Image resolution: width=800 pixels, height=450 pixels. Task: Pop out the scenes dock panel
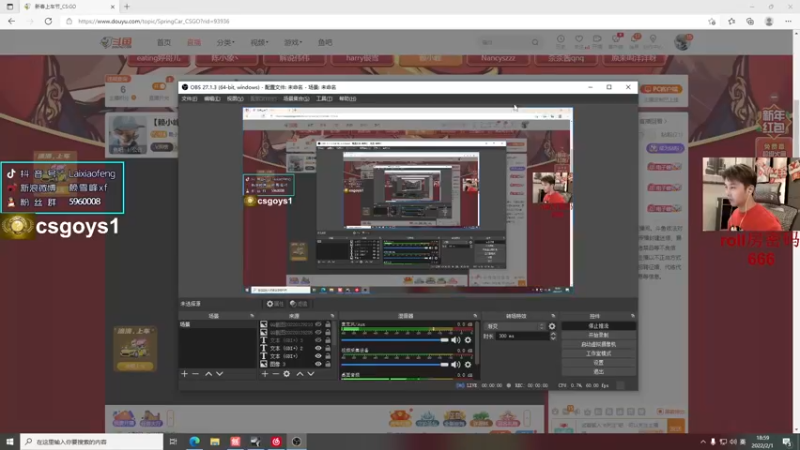(252, 316)
